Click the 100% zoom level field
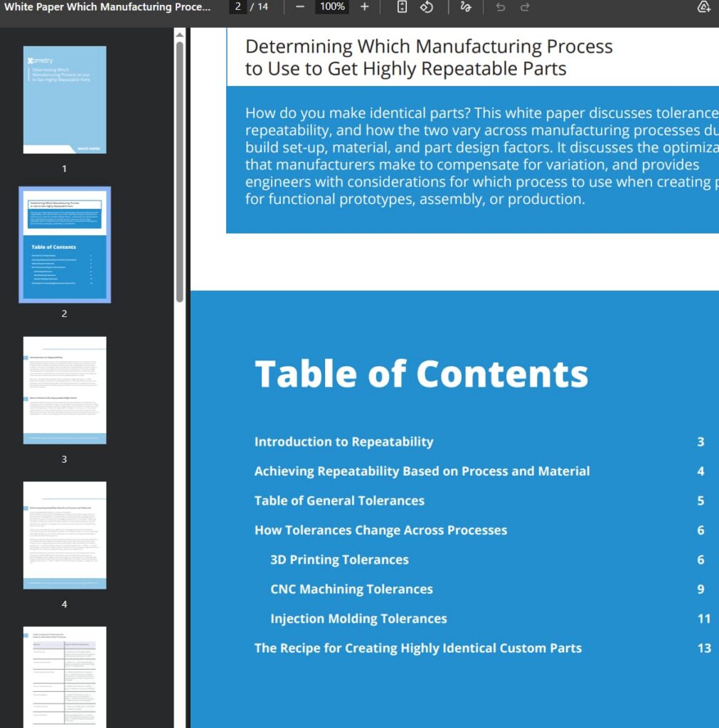Screen dimensions: 719x728 tap(332, 7)
